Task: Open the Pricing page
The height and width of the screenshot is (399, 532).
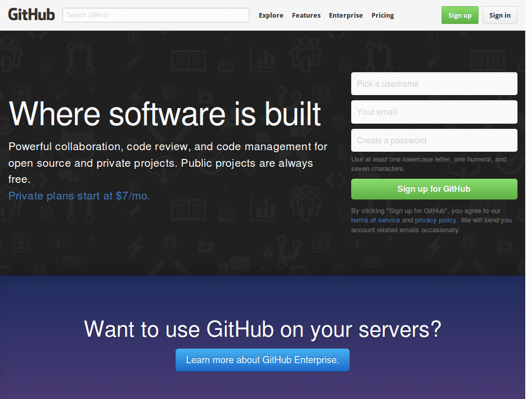Action: [x=382, y=15]
